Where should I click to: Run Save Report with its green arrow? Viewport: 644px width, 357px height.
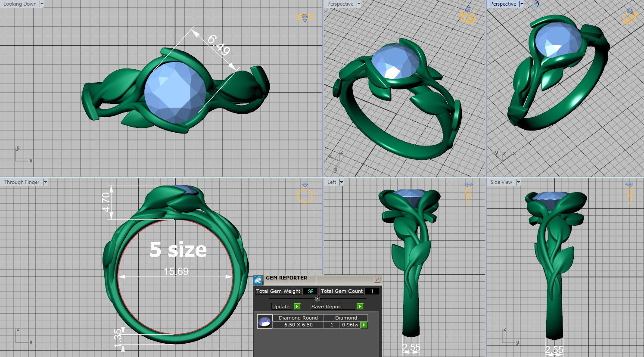click(360, 307)
